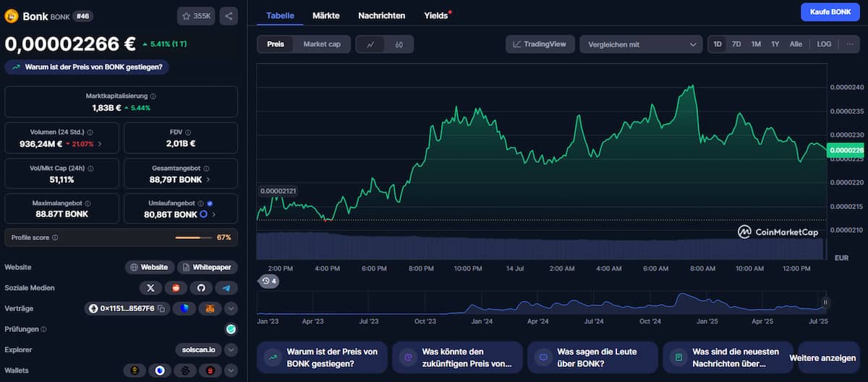This screenshot has width=868, height=382.
Task: Open the Prüfungen audit badge icon
Action: click(x=231, y=329)
